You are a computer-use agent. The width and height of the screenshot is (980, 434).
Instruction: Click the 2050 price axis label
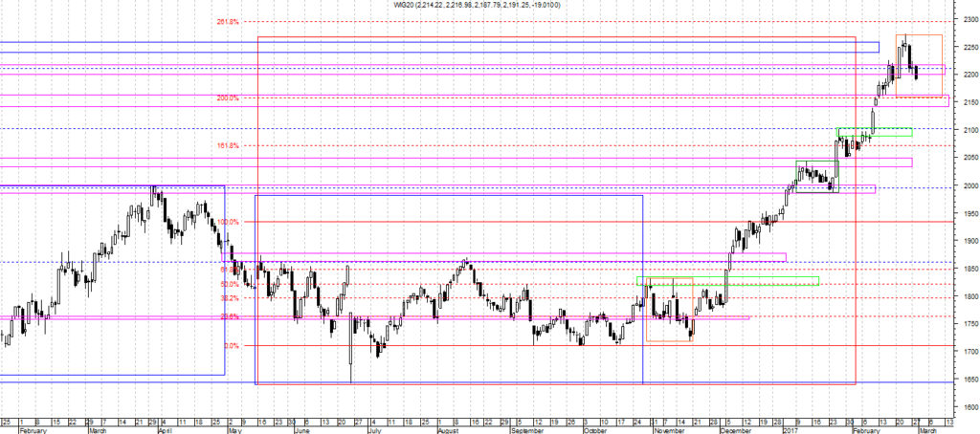[x=971, y=158]
